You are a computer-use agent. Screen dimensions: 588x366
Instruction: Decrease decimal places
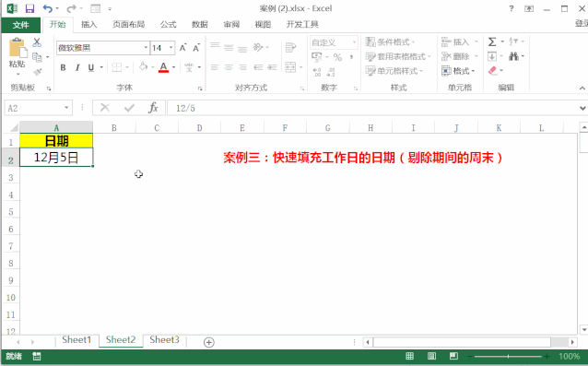331,72
